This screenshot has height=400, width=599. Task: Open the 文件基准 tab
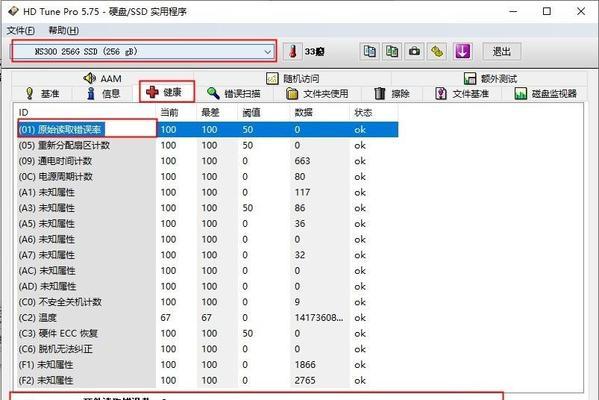[x=463, y=93]
